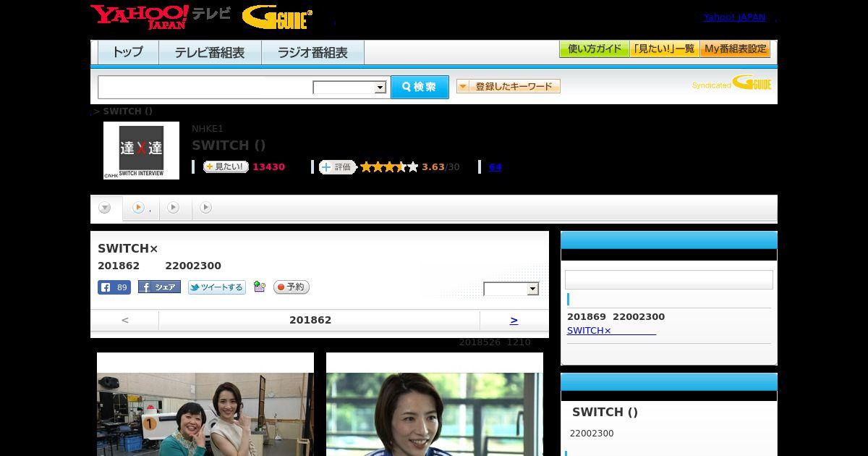Click the '201862' date label in navigation bar

point(310,320)
